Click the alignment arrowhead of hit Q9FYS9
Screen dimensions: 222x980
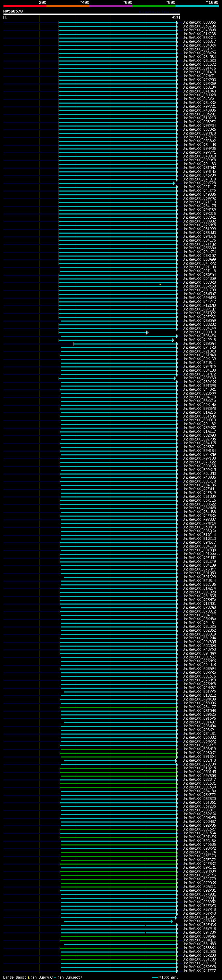(x=175, y=379)
